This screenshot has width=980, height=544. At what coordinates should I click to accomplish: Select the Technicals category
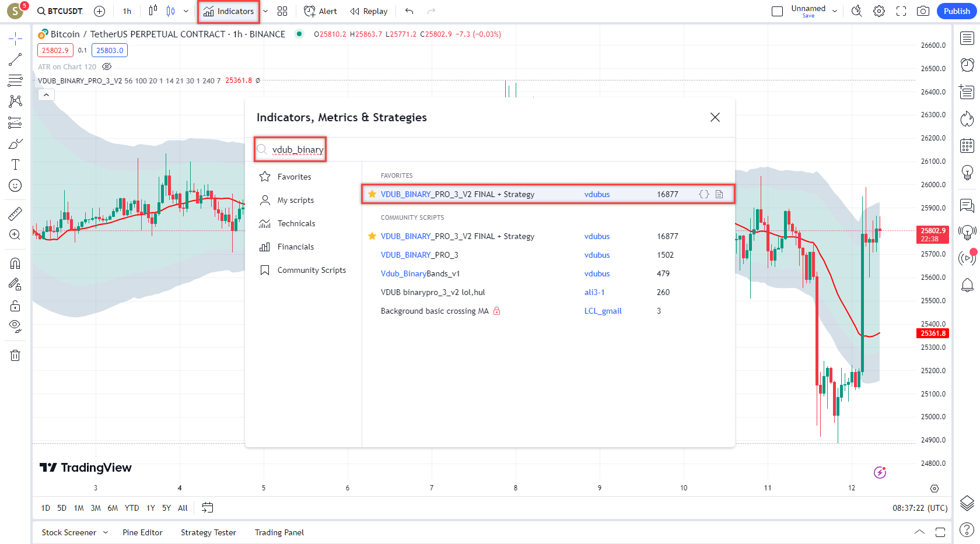[296, 223]
